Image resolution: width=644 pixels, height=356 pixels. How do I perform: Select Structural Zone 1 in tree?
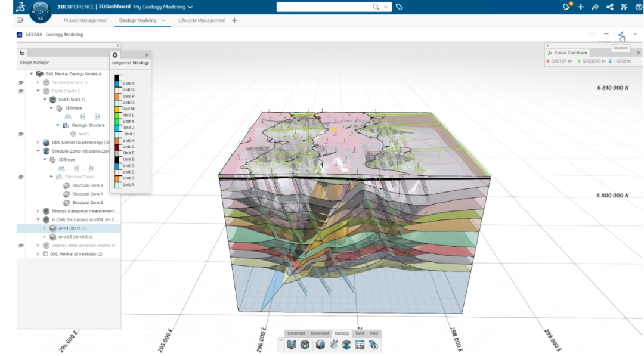click(x=87, y=194)
